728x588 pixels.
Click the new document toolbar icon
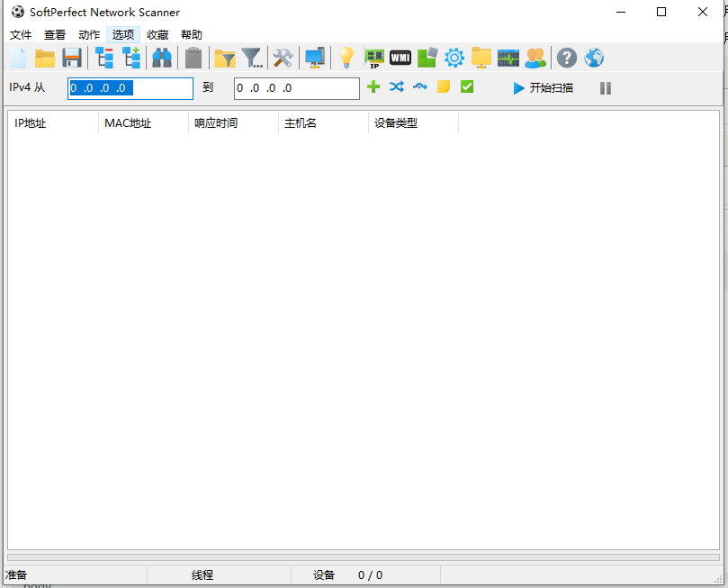point(18,58)
